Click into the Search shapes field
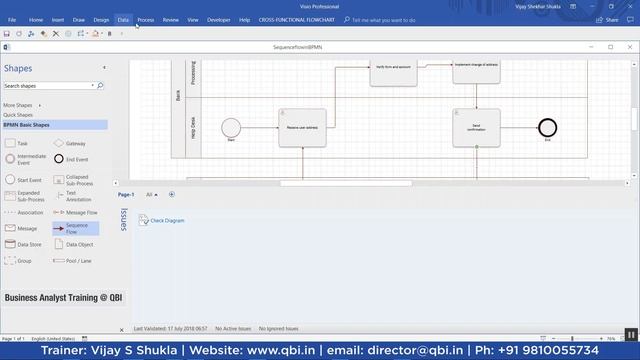This screenshot has width=640, height=360. (x=47, y=86)
